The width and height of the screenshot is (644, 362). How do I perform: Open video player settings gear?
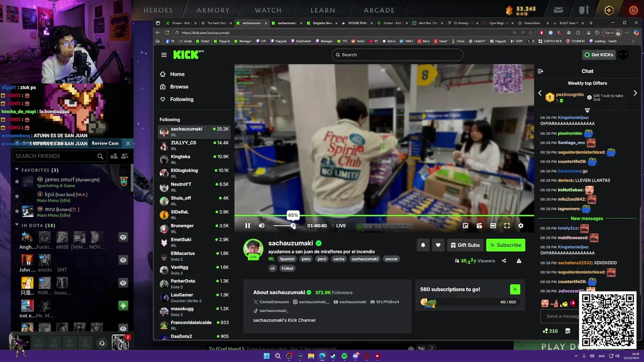[x=521, y=226]
